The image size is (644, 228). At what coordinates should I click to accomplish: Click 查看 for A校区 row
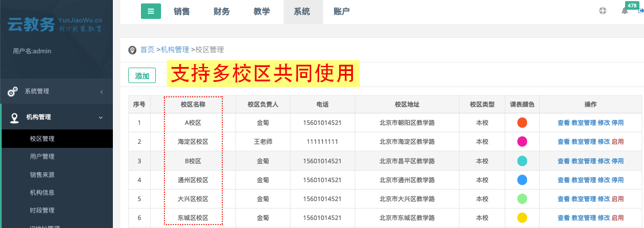(x=564, y=123)
